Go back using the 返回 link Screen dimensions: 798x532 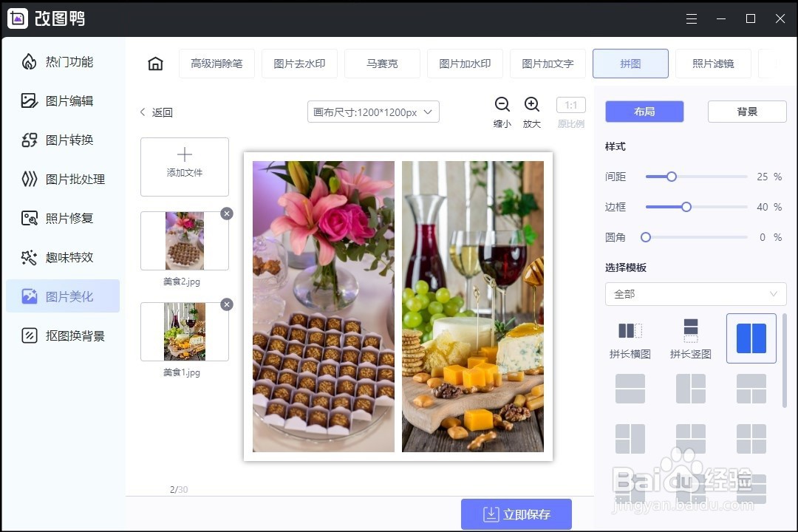pyautogui.click(x=155, y=112)
